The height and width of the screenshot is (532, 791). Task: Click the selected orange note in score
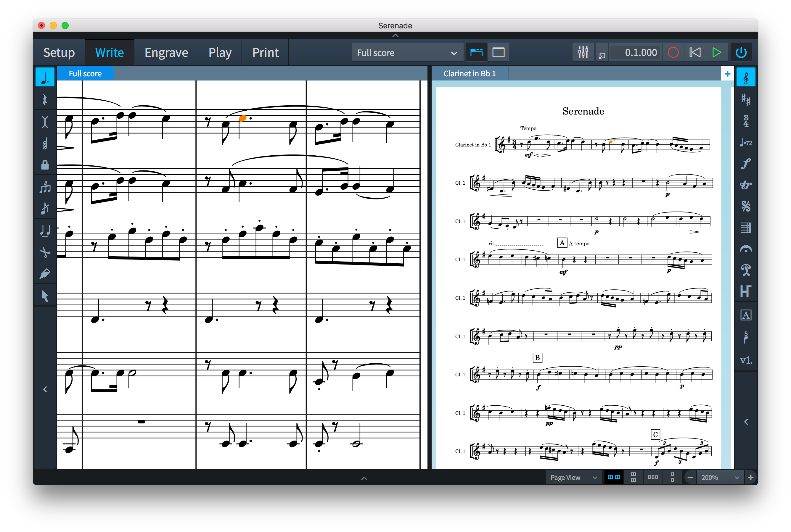(x=242, y=118)
